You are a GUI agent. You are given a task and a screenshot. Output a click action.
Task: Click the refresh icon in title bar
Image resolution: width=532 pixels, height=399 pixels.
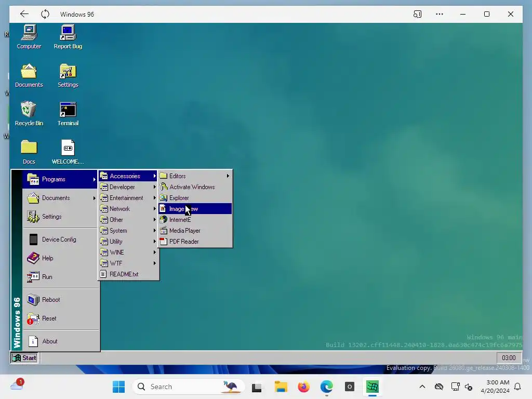tap(45, 14)
